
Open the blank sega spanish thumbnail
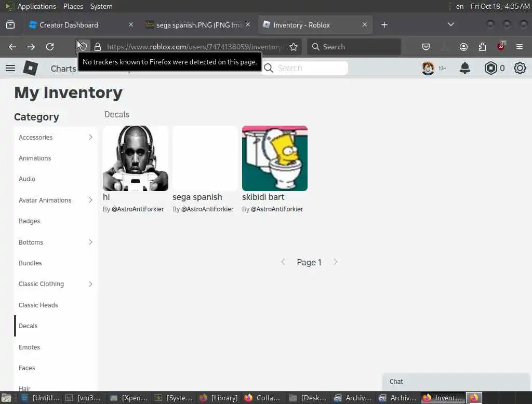(x=205, y=158)
